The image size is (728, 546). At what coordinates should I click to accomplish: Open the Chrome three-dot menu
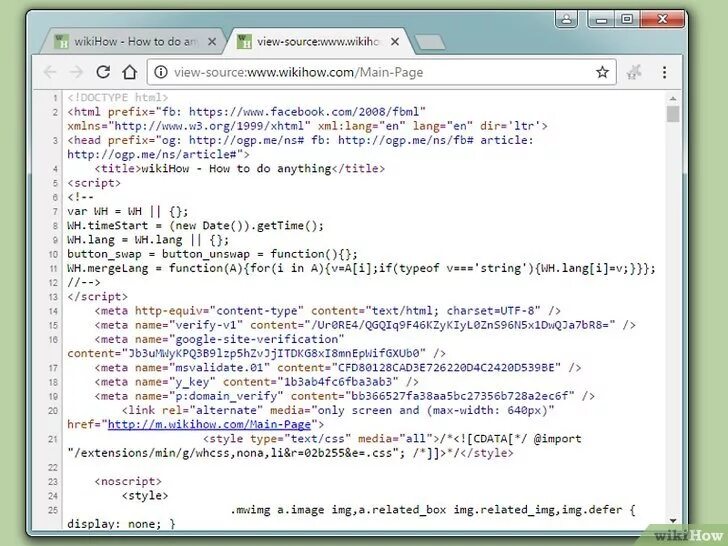[x=664, y=72]
